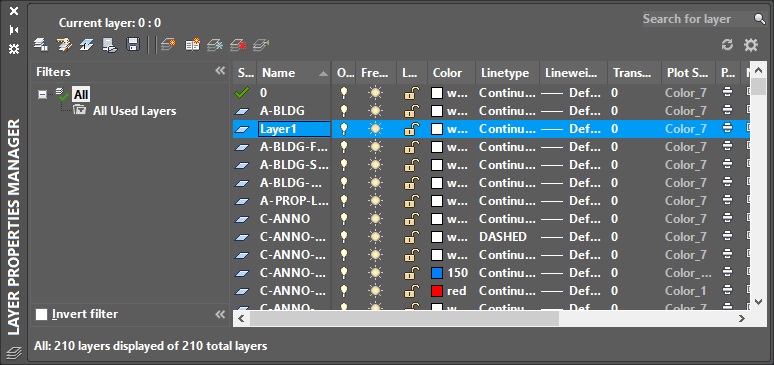Click the Layer1 name edit field
This screenshot has height=365, width=774.
(x=294, y=129)
